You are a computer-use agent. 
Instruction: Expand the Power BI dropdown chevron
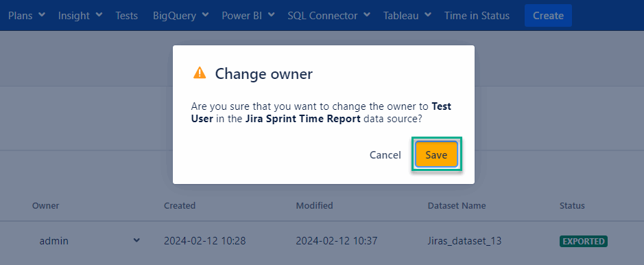271,15
